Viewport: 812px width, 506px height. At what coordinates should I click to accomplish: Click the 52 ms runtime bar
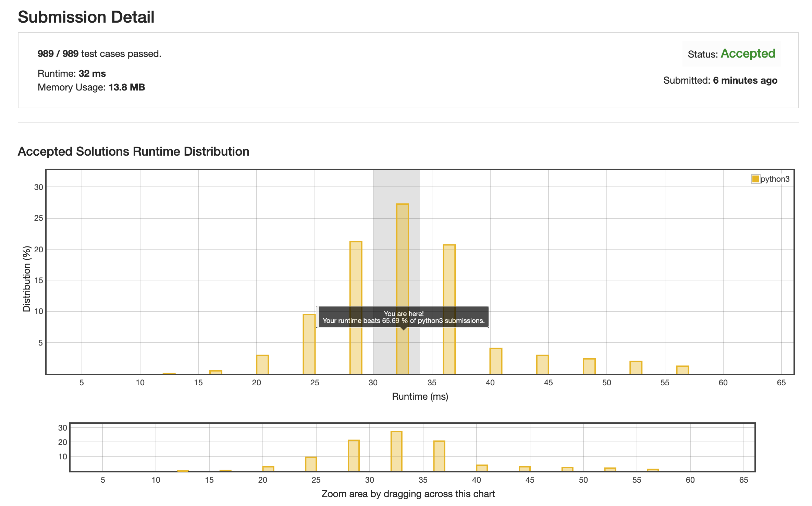tap(636, 368)
